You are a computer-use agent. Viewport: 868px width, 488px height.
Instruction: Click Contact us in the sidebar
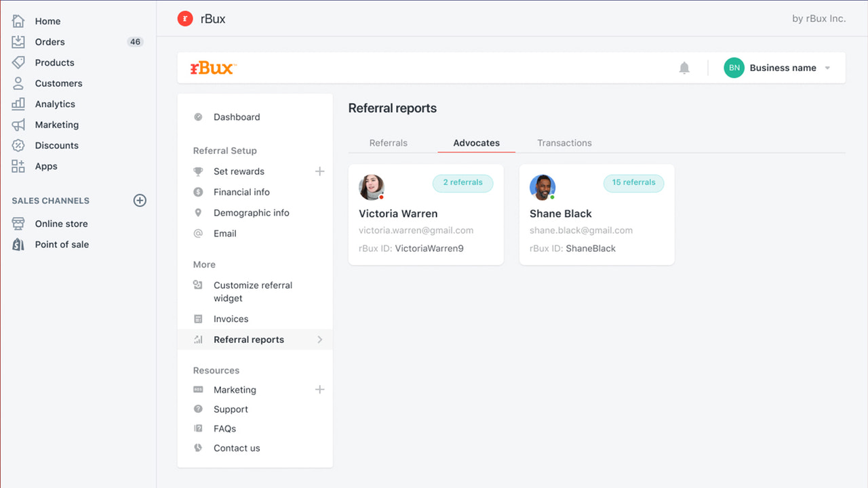(x=236, y=448)
